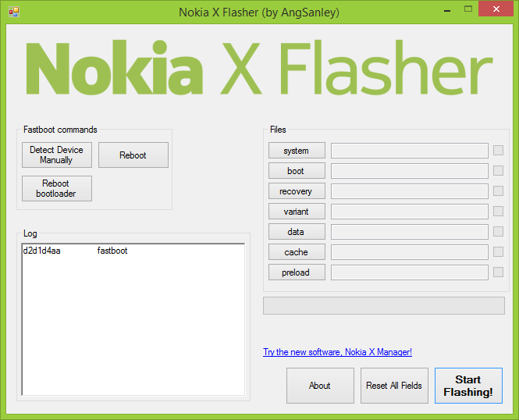Browse for the preload image file
Image resolution: width=519 pixels, height=420 pixels.
(297, 272)
